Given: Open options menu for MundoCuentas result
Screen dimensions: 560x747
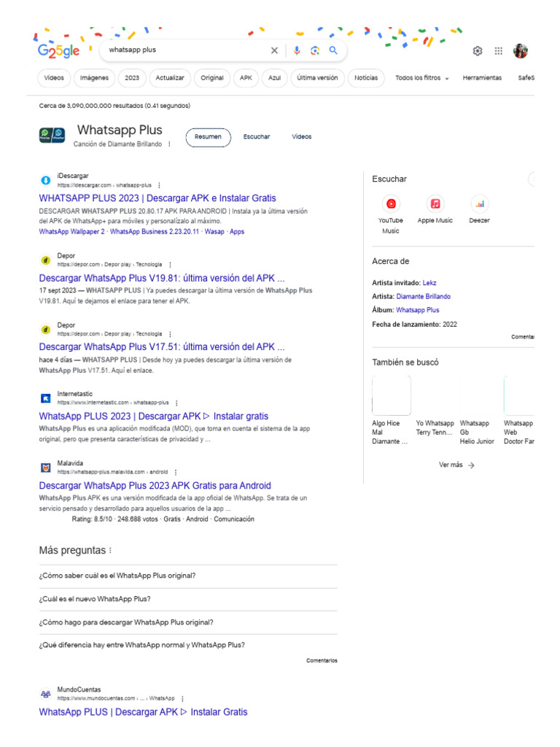Looking at the screenshot, I should (182, 699).
